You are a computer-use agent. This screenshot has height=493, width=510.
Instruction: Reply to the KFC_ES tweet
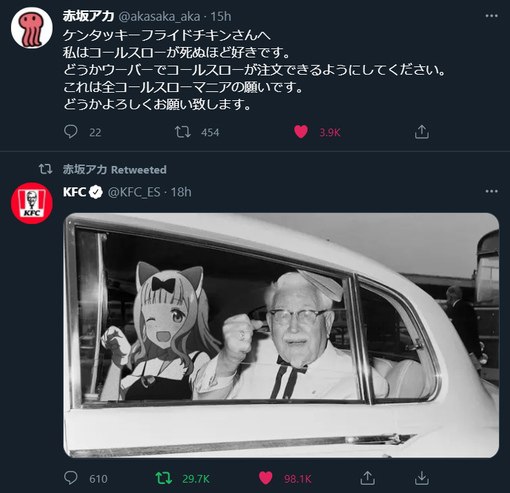point(71,478)
